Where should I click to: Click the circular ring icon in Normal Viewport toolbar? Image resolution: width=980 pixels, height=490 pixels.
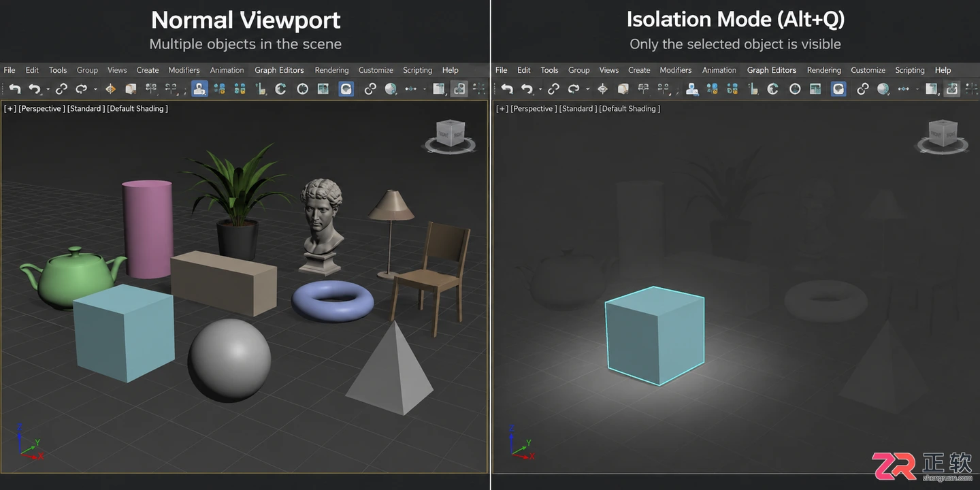click(302, 88)
